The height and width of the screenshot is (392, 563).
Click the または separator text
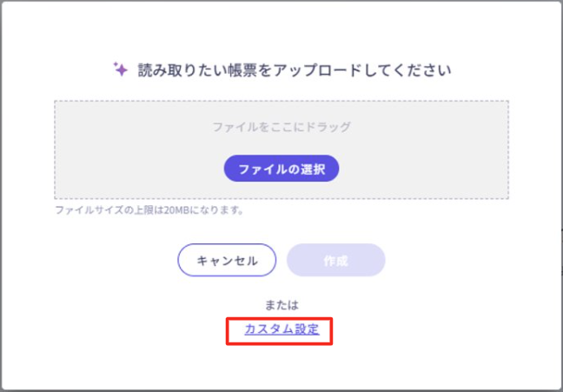coord(281,305)
